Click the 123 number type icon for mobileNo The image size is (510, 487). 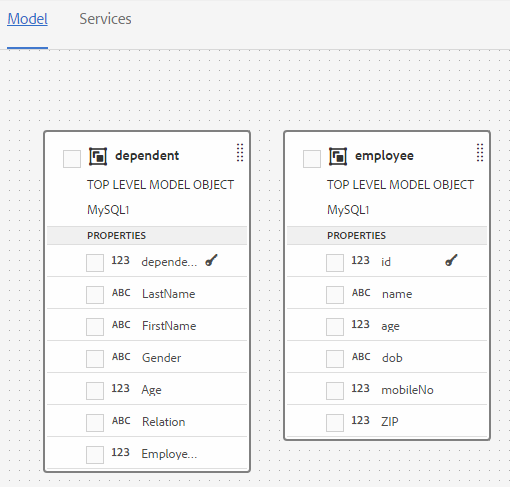pos(360,388)
